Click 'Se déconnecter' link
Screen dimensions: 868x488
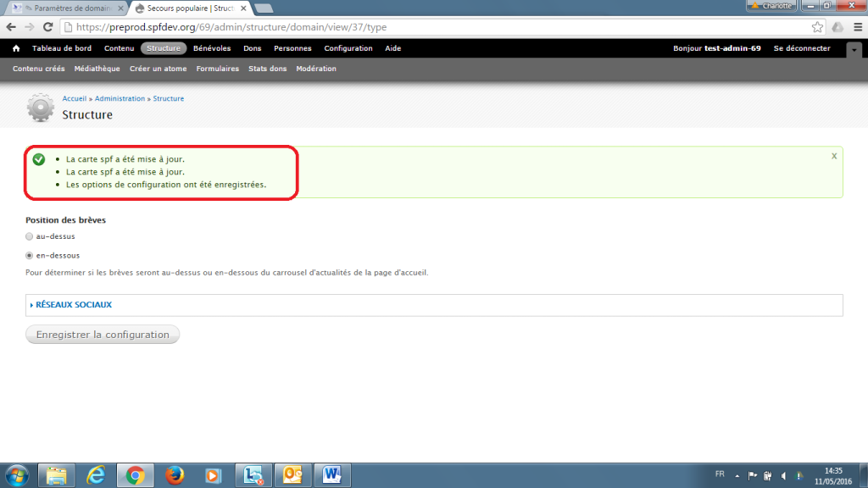(x=802, y=48)
